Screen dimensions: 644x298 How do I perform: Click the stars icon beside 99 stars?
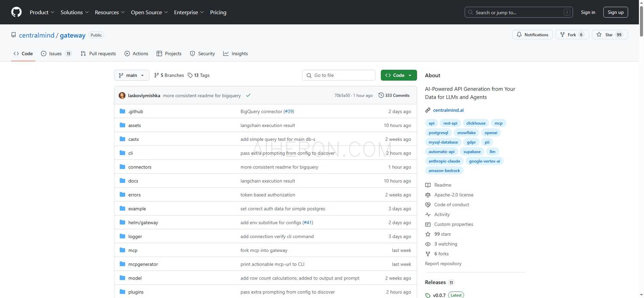[428, 234]
